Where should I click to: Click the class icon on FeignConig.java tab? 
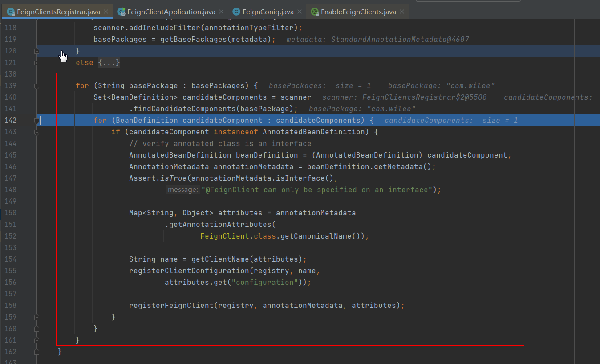[236, 12]
